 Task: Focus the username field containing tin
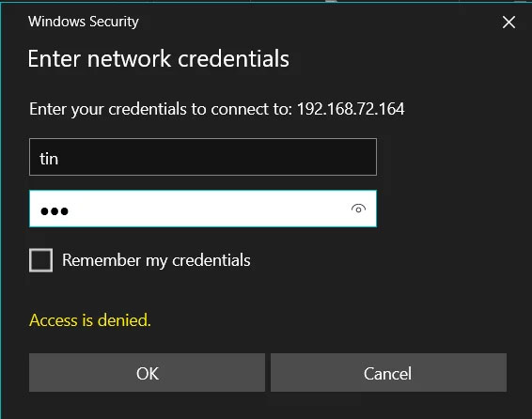(x=203, y=157)
